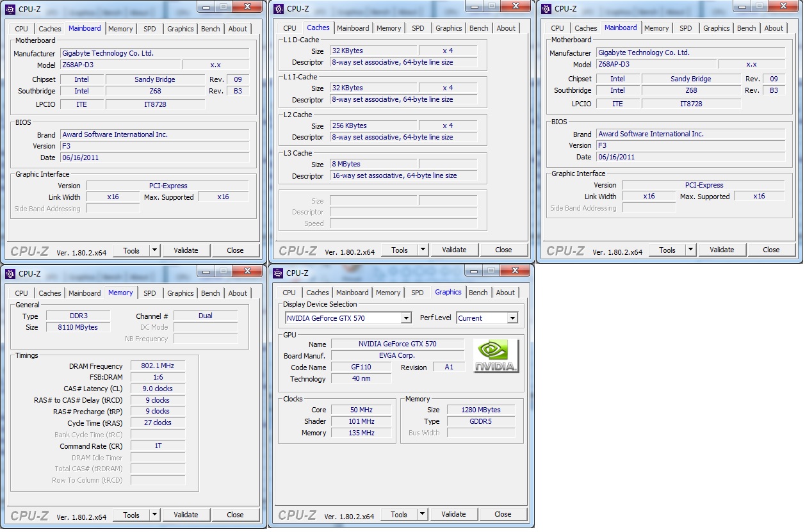Open the Tools dropdown arrow in the Graphics window
The image size is (805, 532).
[x=423, y=514]
